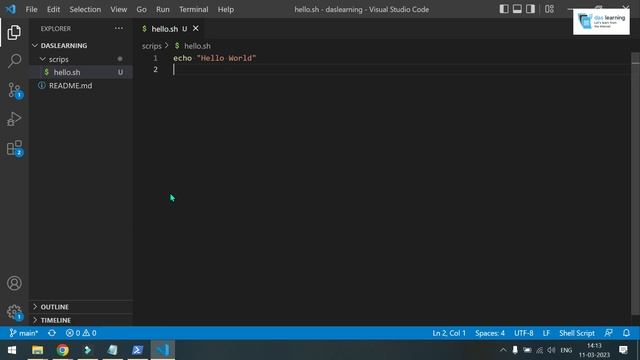Viewport: 640px width, 360px height.
Task: Toggle the bottom panel layout icon
Action: tap(517, 9)
